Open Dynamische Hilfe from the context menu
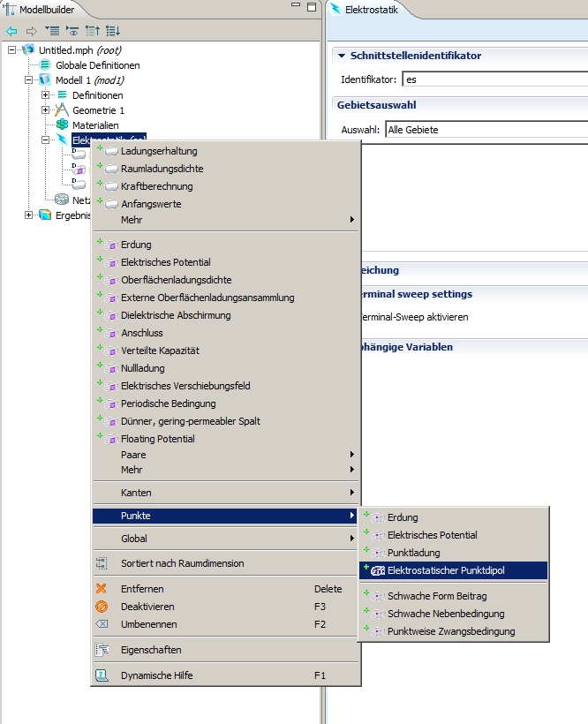This screenshot has height=724, width=588. 156,675
